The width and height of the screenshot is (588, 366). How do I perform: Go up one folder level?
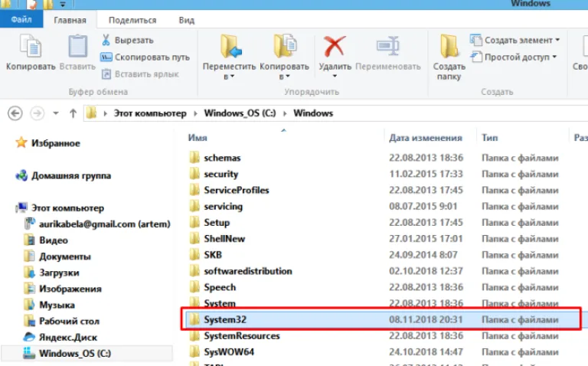pyautogui.click(x=73, y=113)
